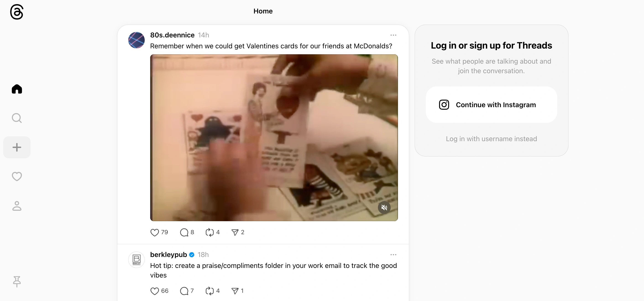Repost the 80s.deennice thread
644x301 pixels.
point(209,232)
